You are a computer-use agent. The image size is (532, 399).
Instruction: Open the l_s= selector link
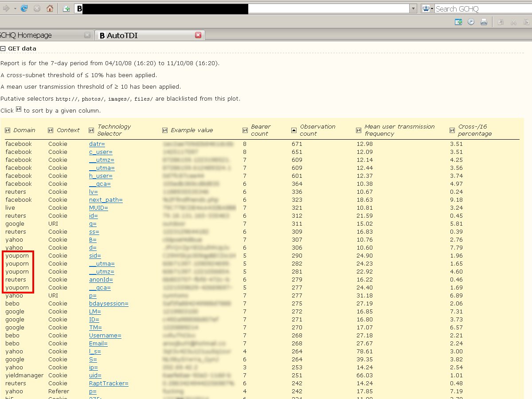(95, 352)
